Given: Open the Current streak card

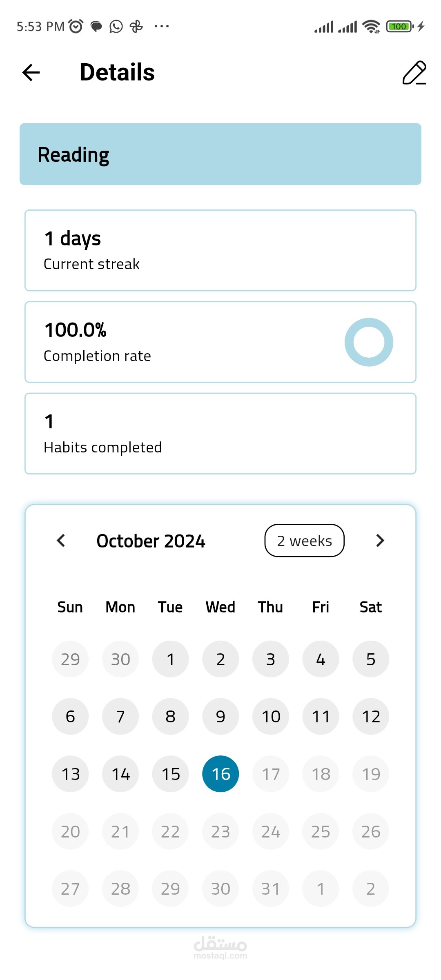Looking at the screenshot, I should [x=220, y=250].
